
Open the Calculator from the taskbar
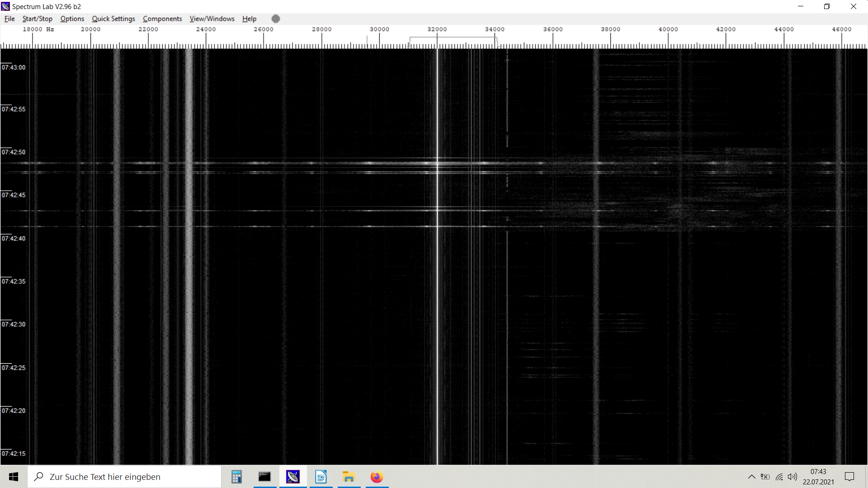point(236,477)
